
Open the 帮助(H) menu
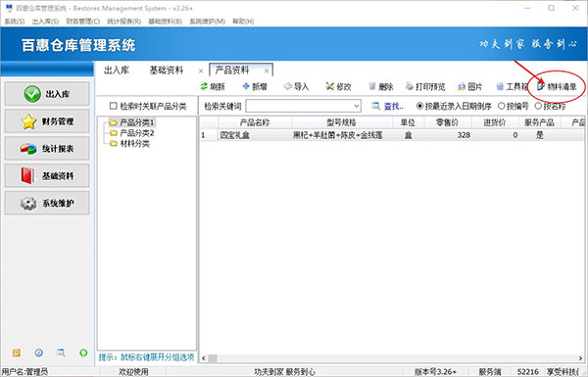click(x=243, y=22)
